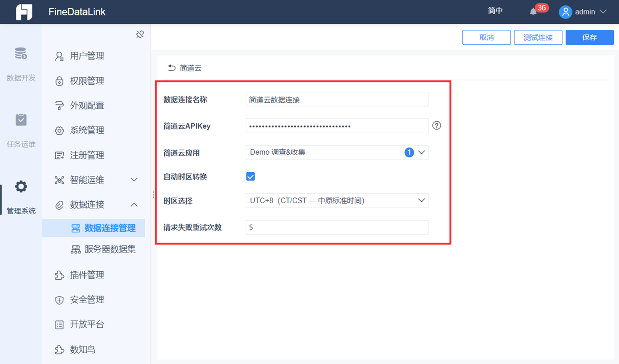Unpin the sidebar with pin icon

click(x=140, y=35)
